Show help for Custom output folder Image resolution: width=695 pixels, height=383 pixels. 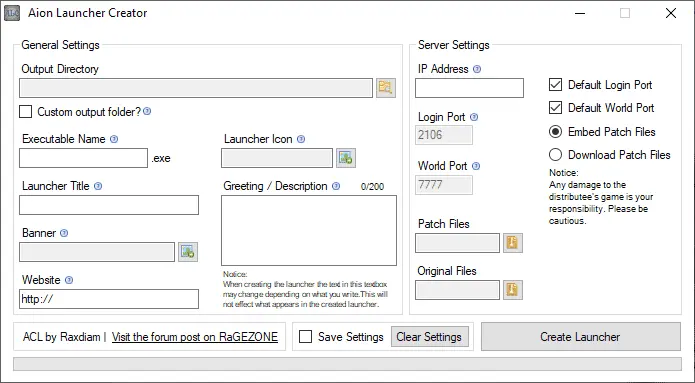(x=147, y=111)
